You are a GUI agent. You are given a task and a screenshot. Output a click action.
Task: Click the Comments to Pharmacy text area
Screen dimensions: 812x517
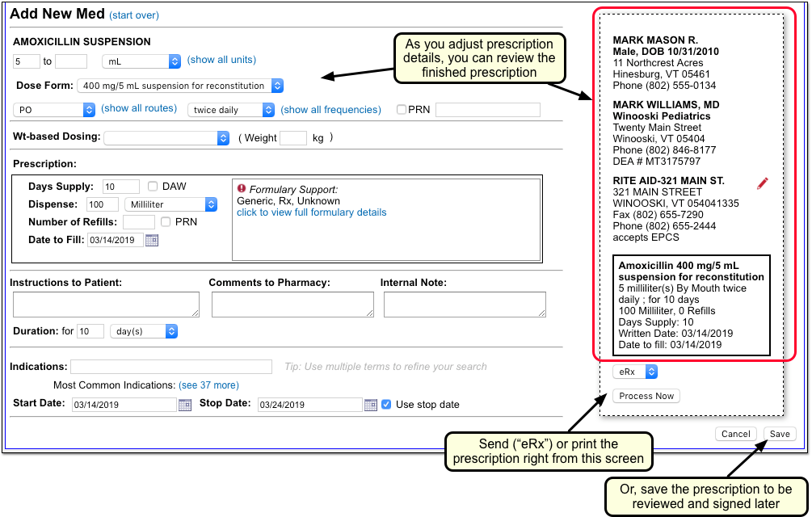click(292, 305)
